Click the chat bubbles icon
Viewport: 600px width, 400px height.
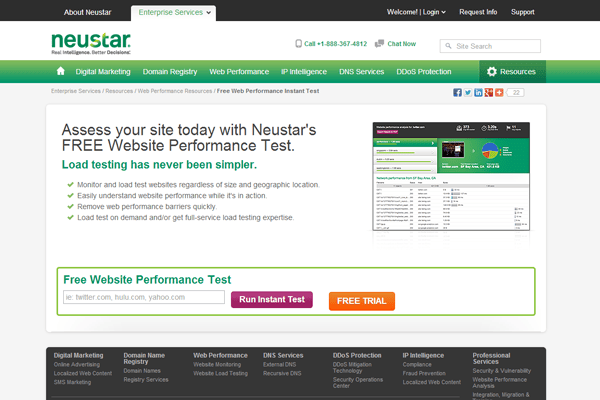point(379,44)
